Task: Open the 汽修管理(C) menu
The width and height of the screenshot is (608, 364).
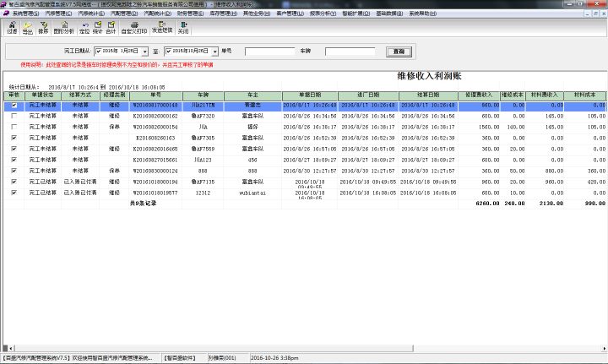Action: pos(58,14)
